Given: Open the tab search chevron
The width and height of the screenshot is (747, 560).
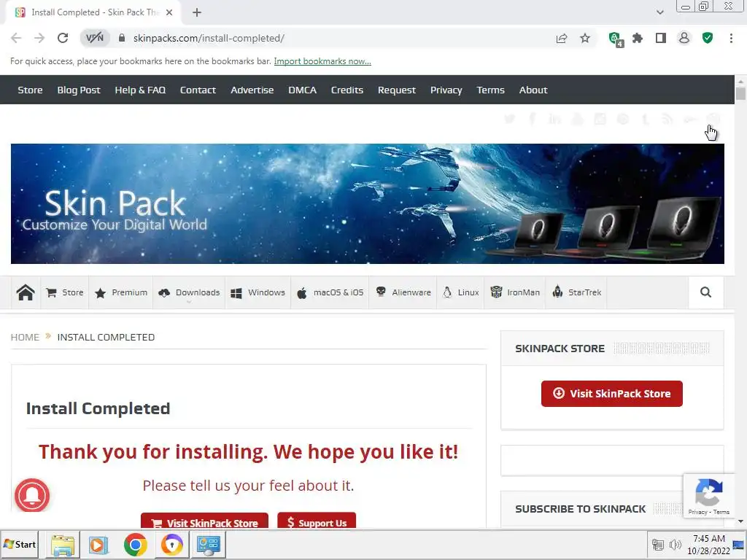Looking at the screenshot, I should tap(659, 12).
